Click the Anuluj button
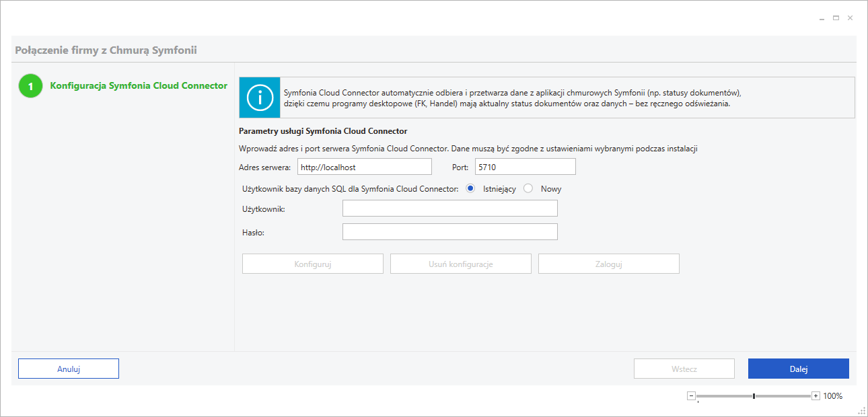868x417 pixels. coord(69,369)
